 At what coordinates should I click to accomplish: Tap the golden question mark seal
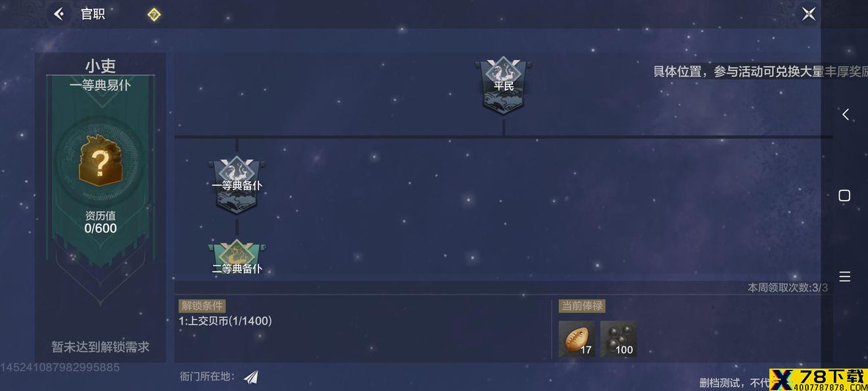(x=101, y=161)
